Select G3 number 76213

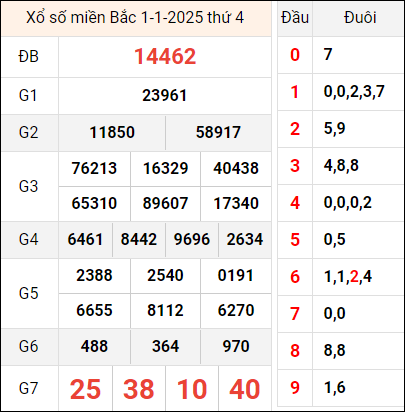94,168
